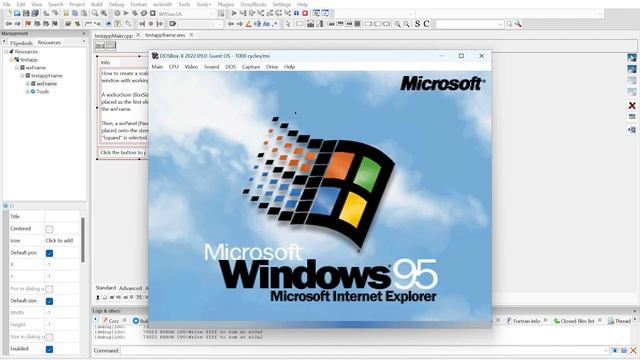Select the build target dropdown
The height and width of the screenshot is (360, 640).
coord(187,13)
